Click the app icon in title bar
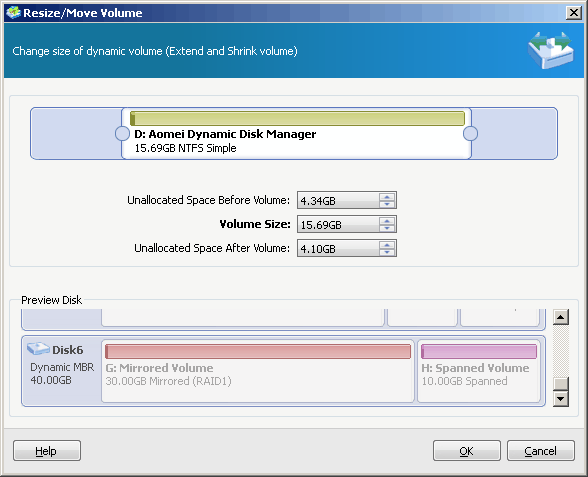Screen dimensions: 588x477 (x=14, y=13)
